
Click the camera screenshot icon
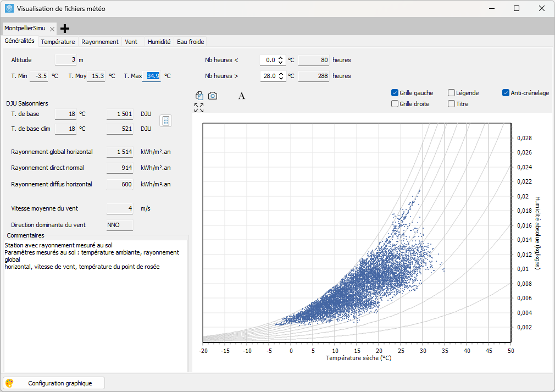click(x=212, y=96)
